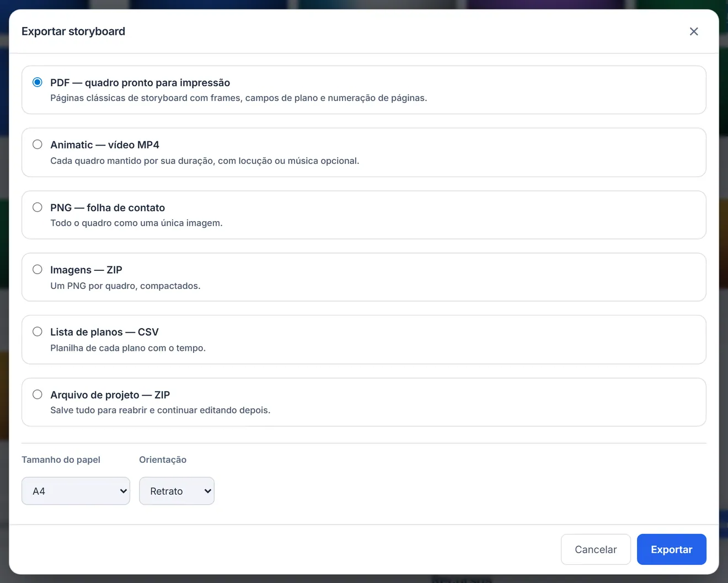Click text 'Um PNG por quadro, compactados.'
728x583 pixels.
point(125,286)
